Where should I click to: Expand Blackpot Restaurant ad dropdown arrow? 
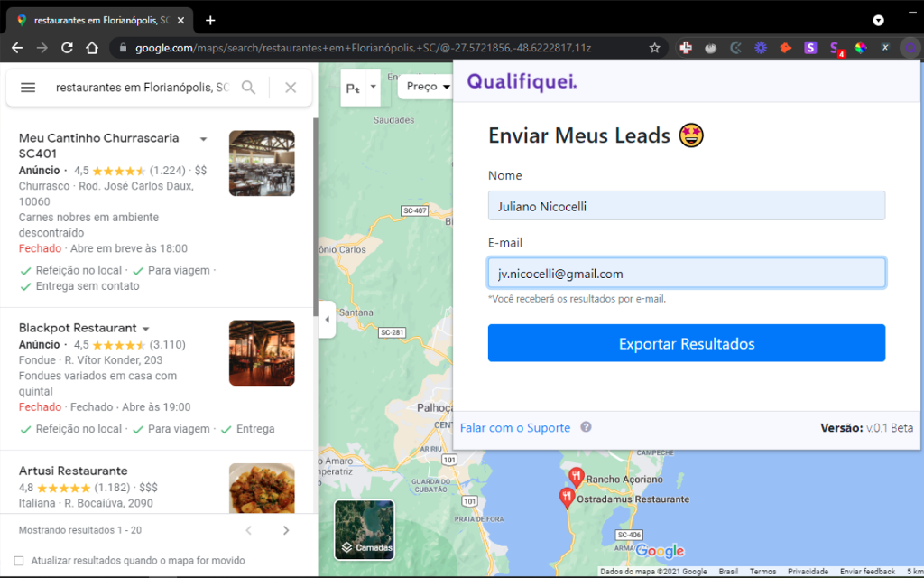145,329
